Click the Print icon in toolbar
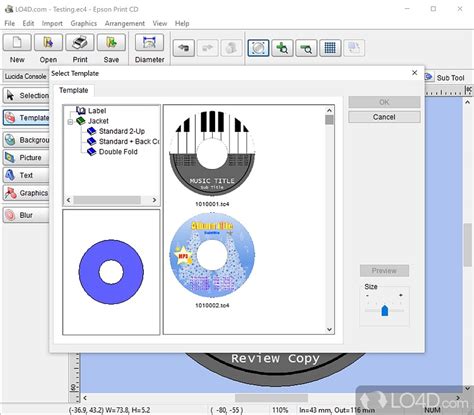The image size is (474, 415). coord(80,43)
